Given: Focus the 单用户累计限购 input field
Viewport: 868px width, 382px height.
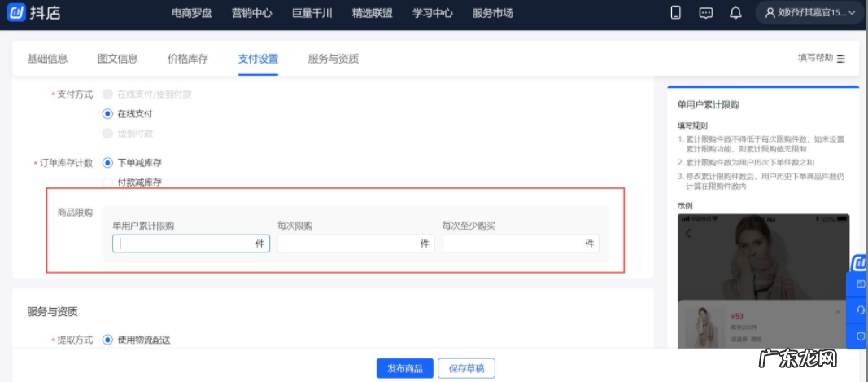Looking at the screenshot, I should tap(191, 244).
